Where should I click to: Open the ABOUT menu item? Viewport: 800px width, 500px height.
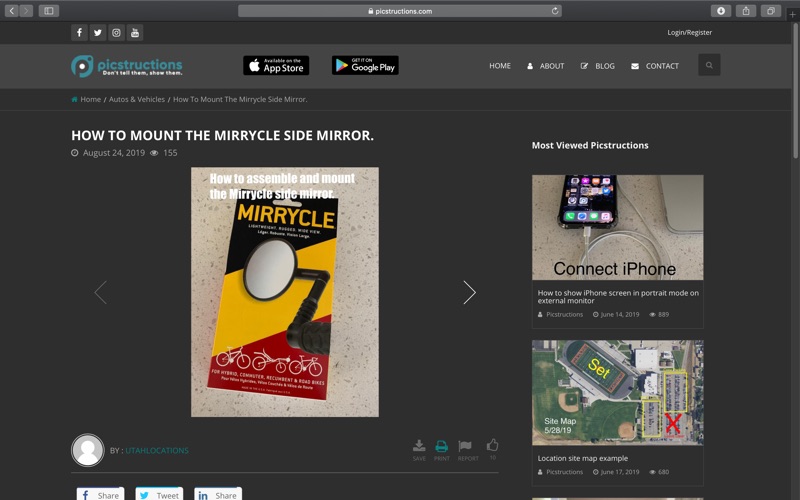(x=545, y=66)
